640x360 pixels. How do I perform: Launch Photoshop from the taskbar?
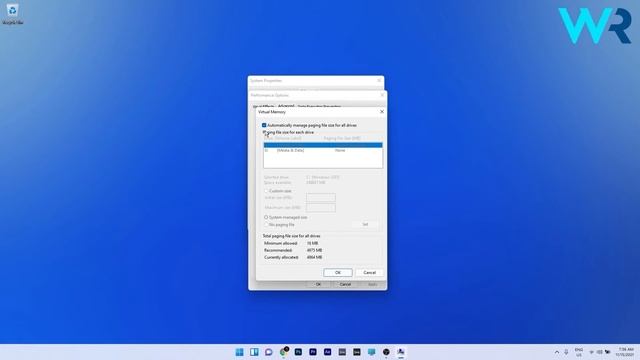[x=298, y=352]
